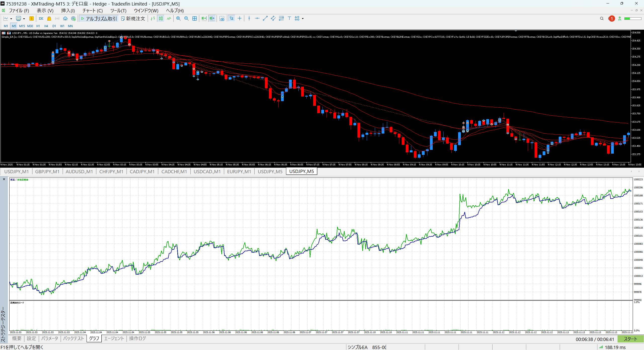644x350 pixels.
Task: Open the MetaEditor IDE
Action: point(41,18)
